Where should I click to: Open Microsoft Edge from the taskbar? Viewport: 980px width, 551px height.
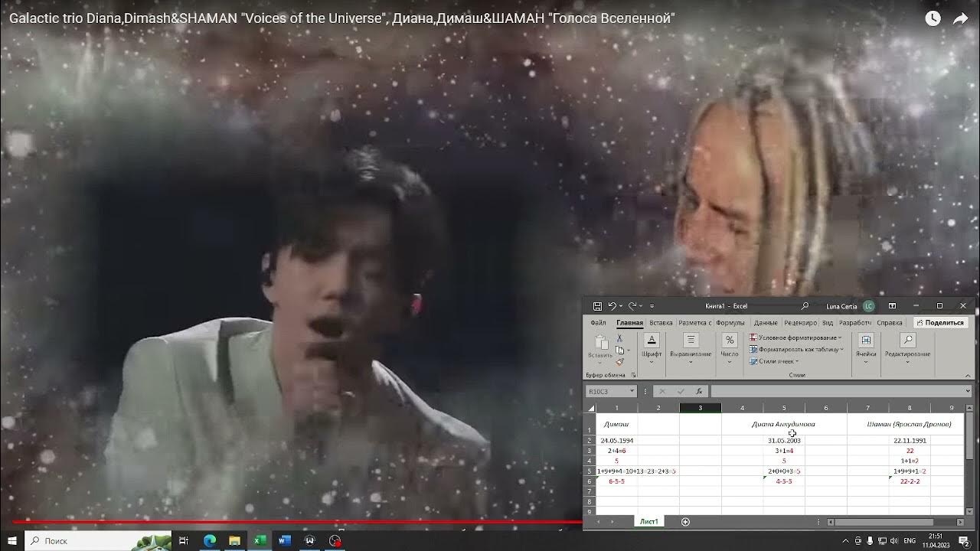pyautogui.click(x=210, y=540)
